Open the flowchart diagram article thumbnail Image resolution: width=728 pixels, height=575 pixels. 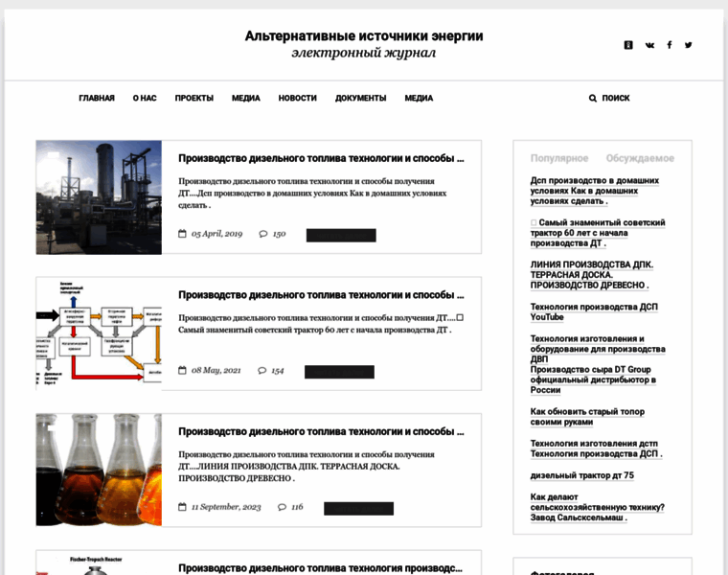point(99,333)
